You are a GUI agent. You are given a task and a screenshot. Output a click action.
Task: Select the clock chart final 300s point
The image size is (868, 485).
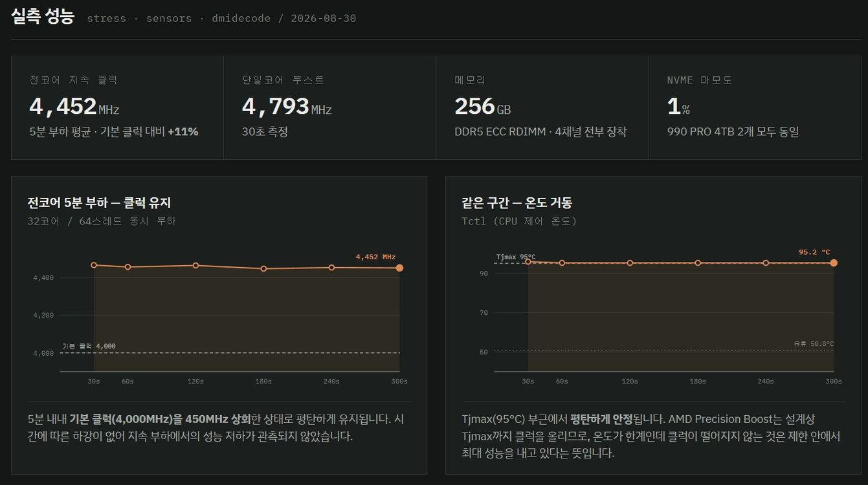[399, 268]
